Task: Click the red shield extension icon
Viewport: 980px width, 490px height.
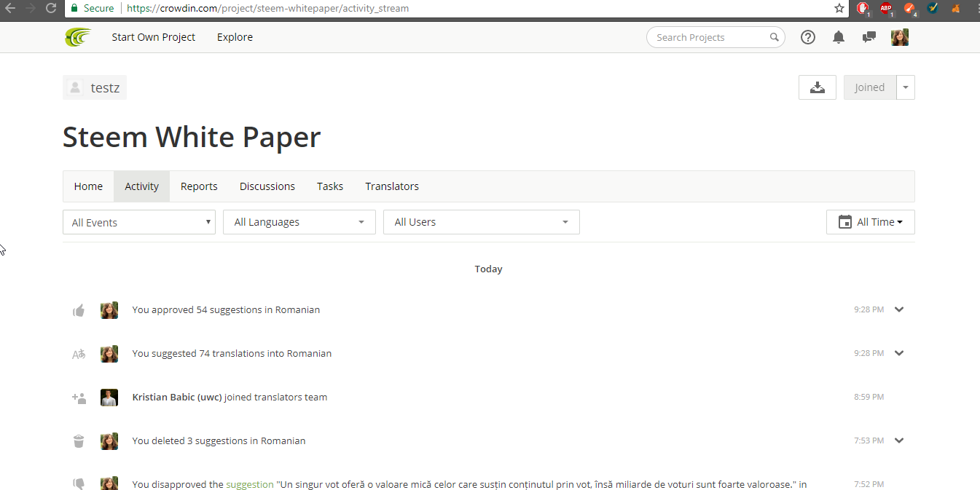Action: click(x=863, y=9)
